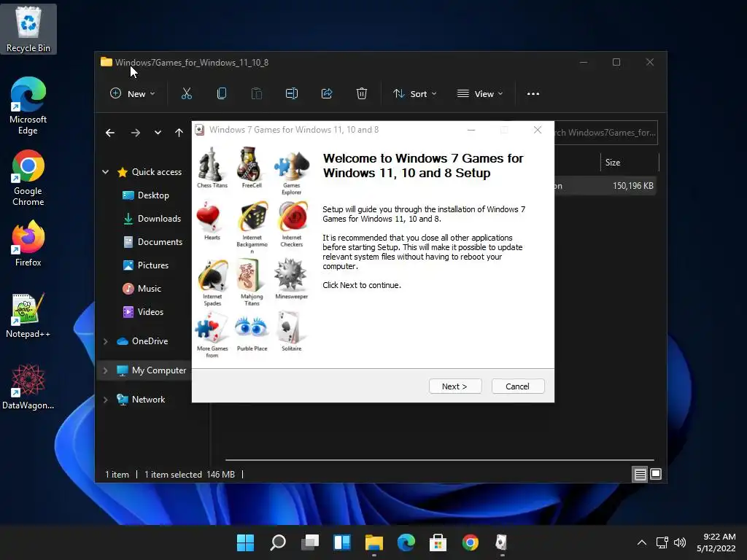Select the DataWagon desktop shortcut

click(x=28, y=386)
